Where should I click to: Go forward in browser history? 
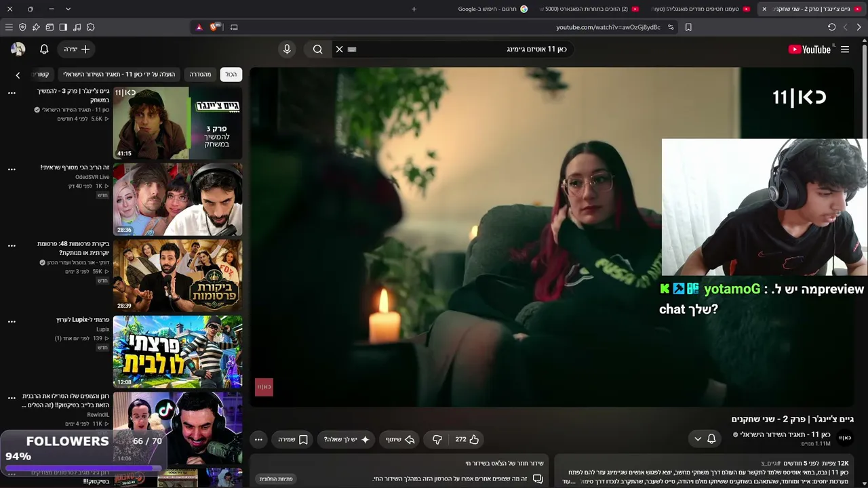tap(845, 27)
